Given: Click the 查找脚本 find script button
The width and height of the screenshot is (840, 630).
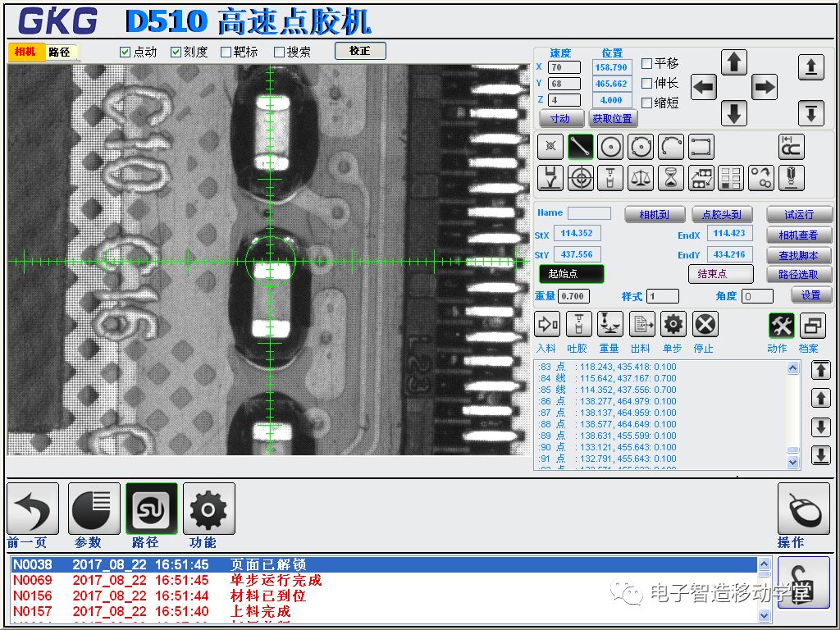Looking at the screenshot, I should click(x=799, y=255).
